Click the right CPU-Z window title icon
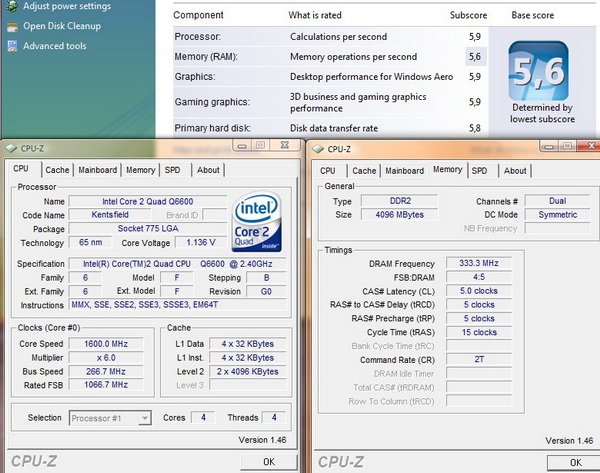This screenshot has width=600, height=473. tap(318, 149)
